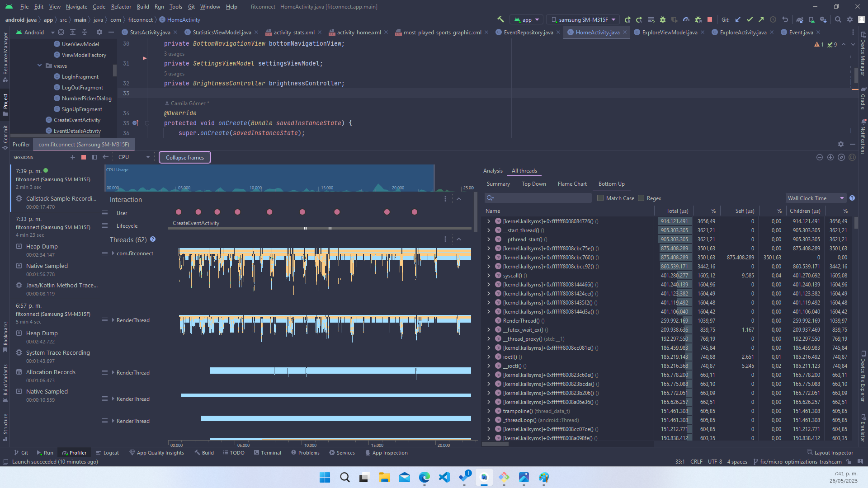Click the Collapse frames button

click(x=184, y=157)
